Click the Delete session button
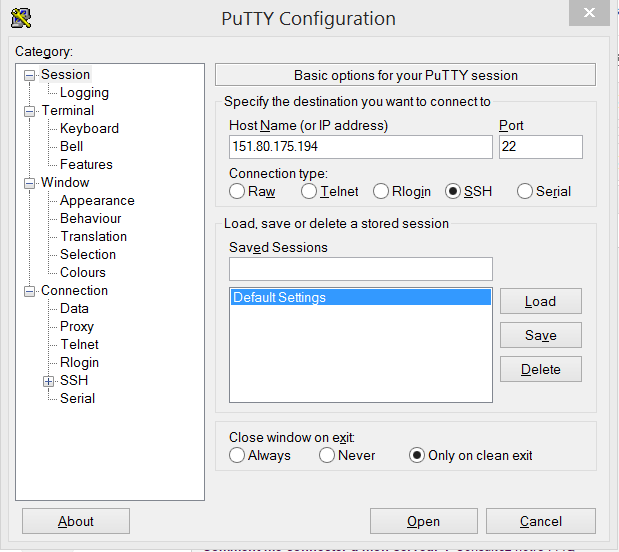Viewport: 619px width, 552px height. 540,369
